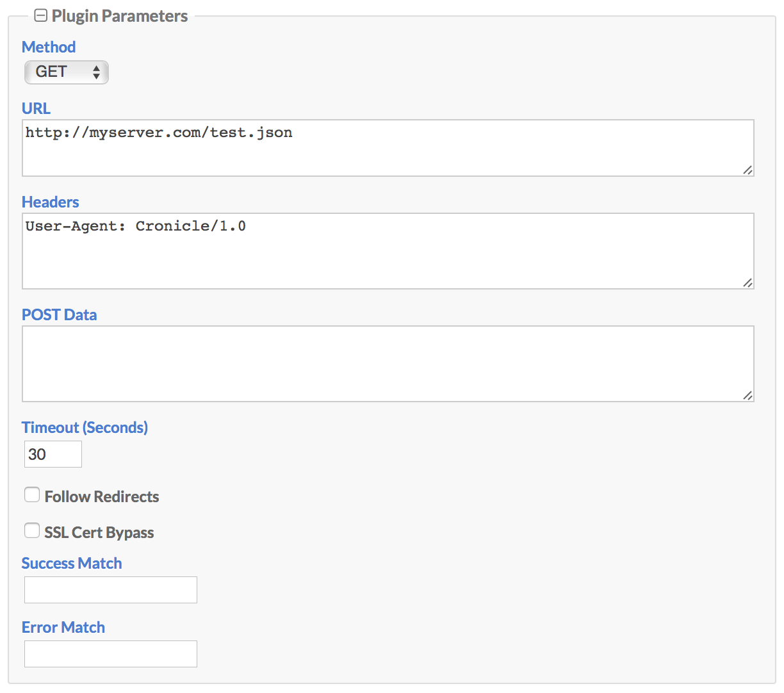Tick the SSL Cert Bypass checkbox
Screen dimensions: 784x693
pyautogui.click(x=32, y=530)
